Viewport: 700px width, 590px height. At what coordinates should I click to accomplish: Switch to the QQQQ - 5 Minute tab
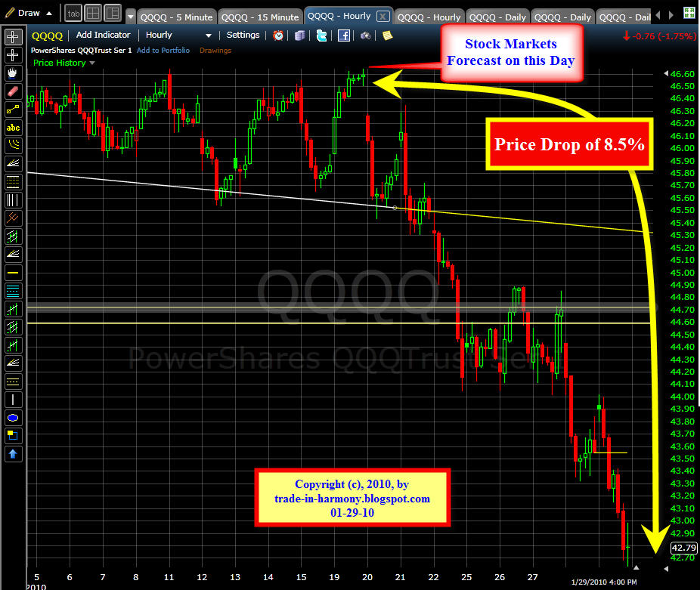pyautogui.click(x=177, y=17)
